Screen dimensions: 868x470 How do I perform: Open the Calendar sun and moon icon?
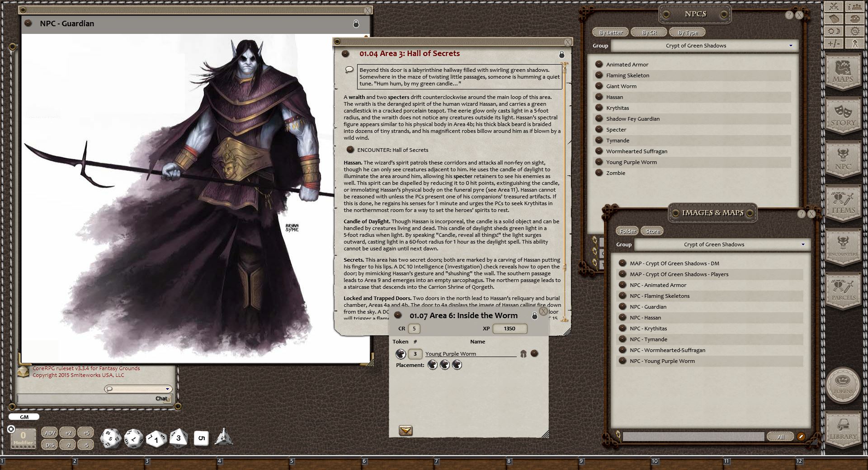(834, 31)
